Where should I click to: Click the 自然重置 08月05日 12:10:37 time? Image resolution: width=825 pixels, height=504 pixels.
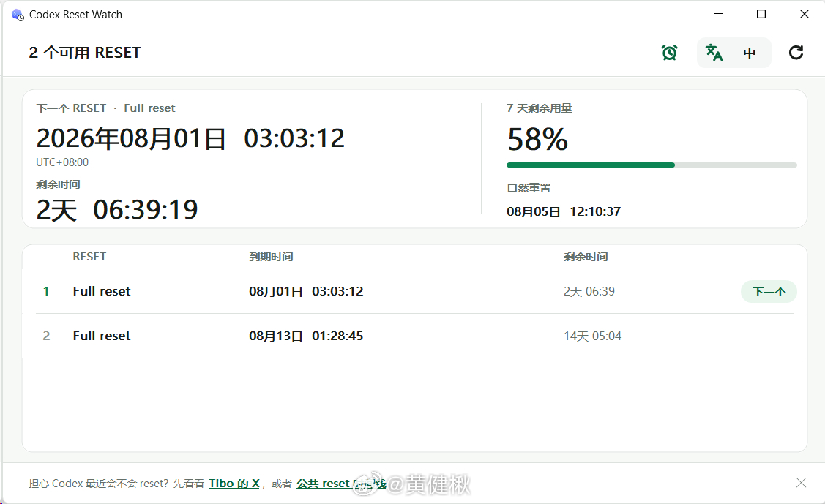(x=564, y=212)
